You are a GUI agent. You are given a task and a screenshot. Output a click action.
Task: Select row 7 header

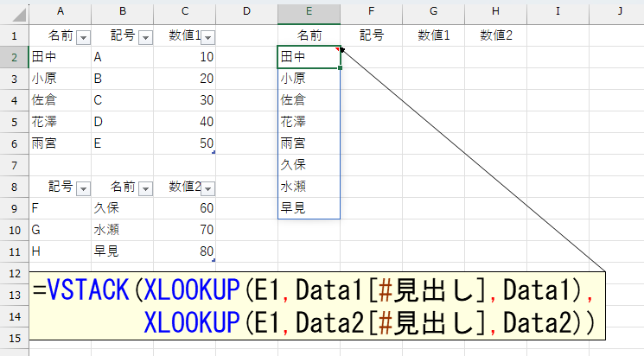15,165
